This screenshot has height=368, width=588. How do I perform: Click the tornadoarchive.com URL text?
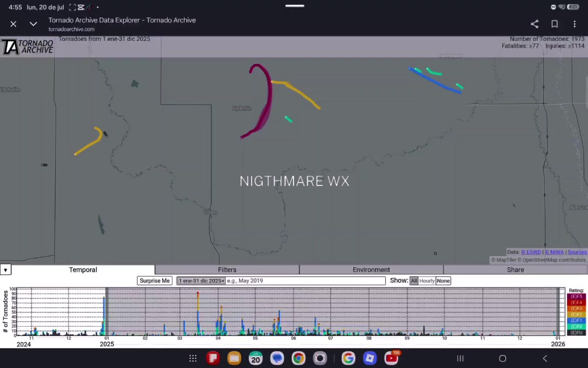click(x=71, y=29)
